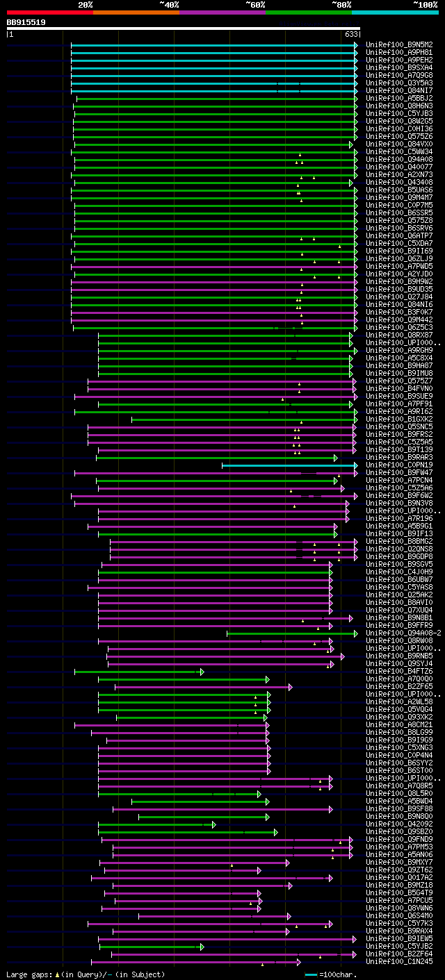Click the UniRef100_B6SSR5 hit name
Screen dimensions: 445x980
point(400,213)
